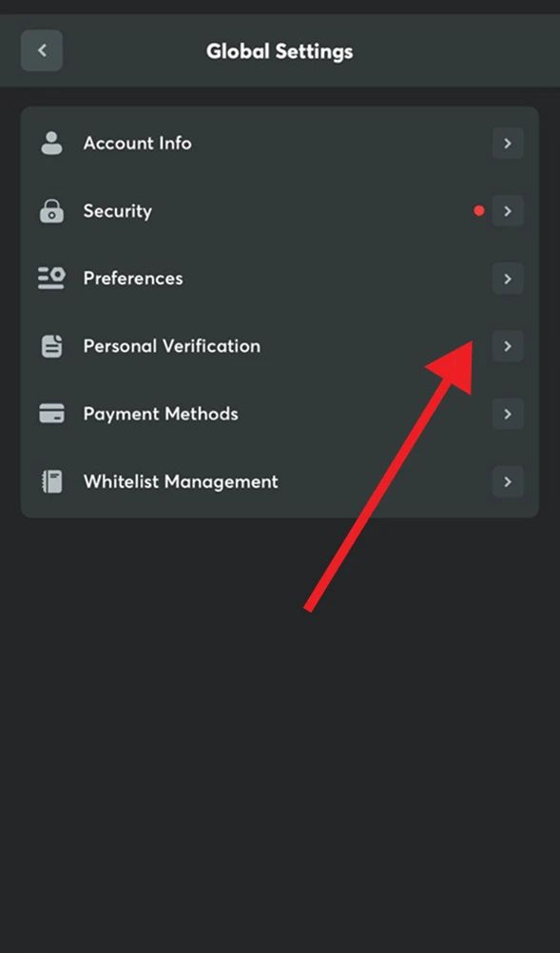Tap the back arrow icon at top left
Screen dimensions: 560x953
pyautogui.click(x=42, y=50)
